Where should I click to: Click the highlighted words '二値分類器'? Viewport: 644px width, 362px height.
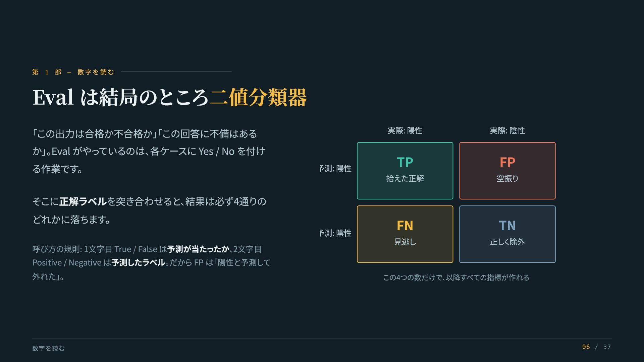point(258,98)
